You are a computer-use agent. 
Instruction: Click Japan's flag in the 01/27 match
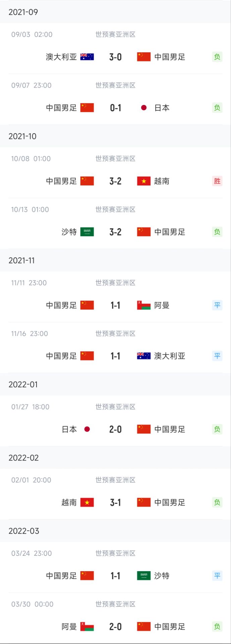tap(87, 429)
